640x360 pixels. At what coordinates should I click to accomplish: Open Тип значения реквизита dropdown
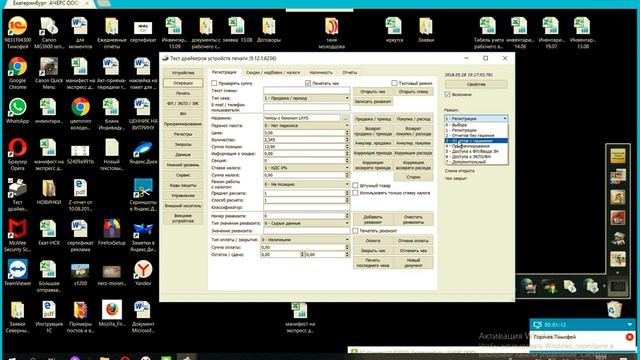click(307, 223)
